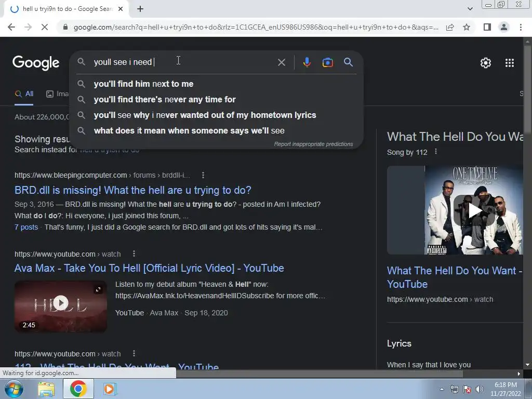Screen dimensions: 532x399
Task: Click YouTube · Ava Max · Sep 18, 2020 text
Action: [x=171, y=313]
